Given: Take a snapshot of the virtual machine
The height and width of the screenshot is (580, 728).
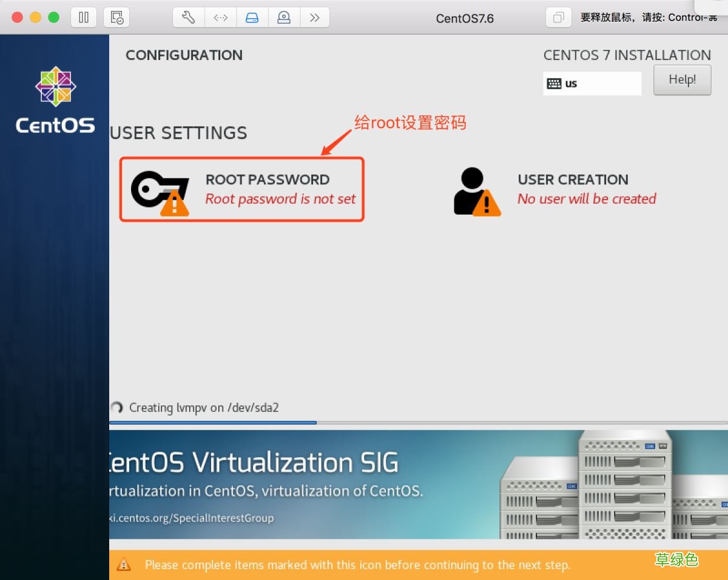Looking at the screenshot, I should coord(116,17).
